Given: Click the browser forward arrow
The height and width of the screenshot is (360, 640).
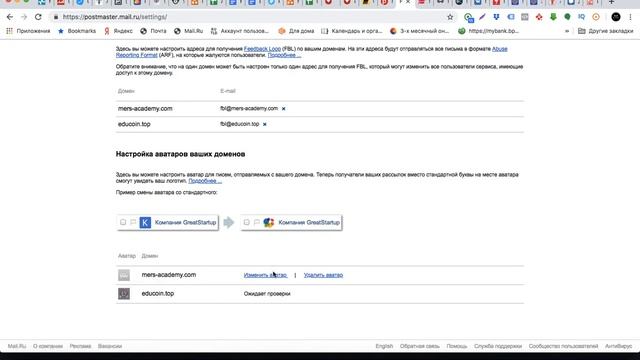Looking at the screenshot, I should 24,17.
